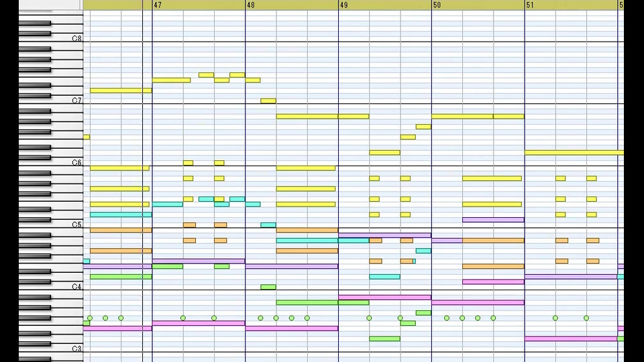Image resolution: width=644 pixels, height=362 pixels.
Task: Jump to measure 47 in the ruler
Action: [x=158, y=5]
